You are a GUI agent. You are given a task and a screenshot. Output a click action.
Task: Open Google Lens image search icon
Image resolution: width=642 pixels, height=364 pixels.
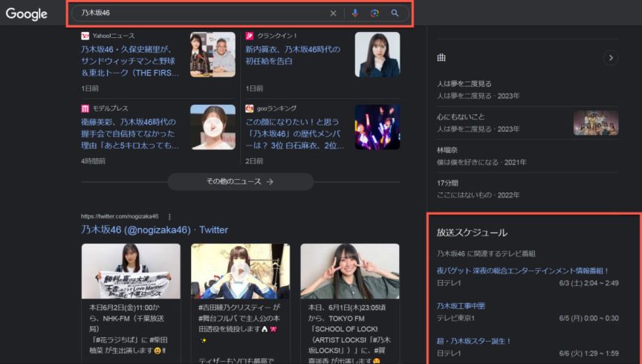(x=374, y=13)
